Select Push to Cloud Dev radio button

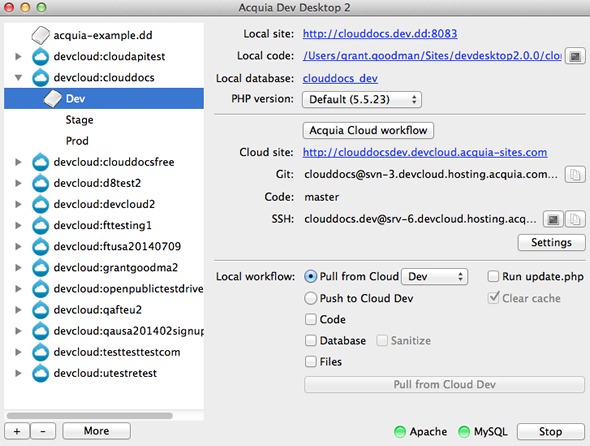pyautogui.click(x=310, y=298)
